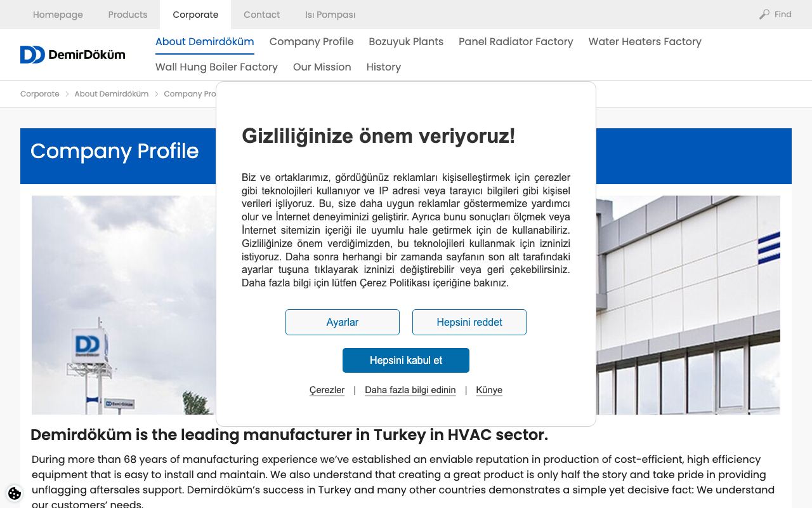Open Water Heaters Factory page
Screen dimensions: 812x508
pyautogui.click(x=645, y=42)
